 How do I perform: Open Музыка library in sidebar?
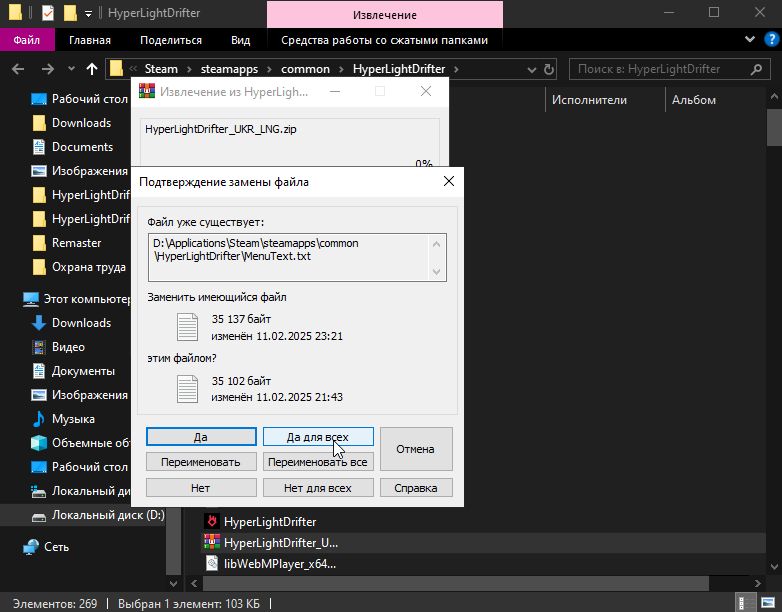(63, 418)
